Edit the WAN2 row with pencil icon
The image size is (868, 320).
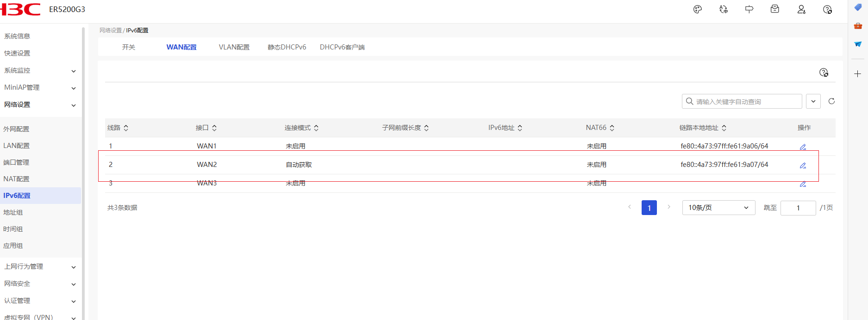(x=803, y=165)
